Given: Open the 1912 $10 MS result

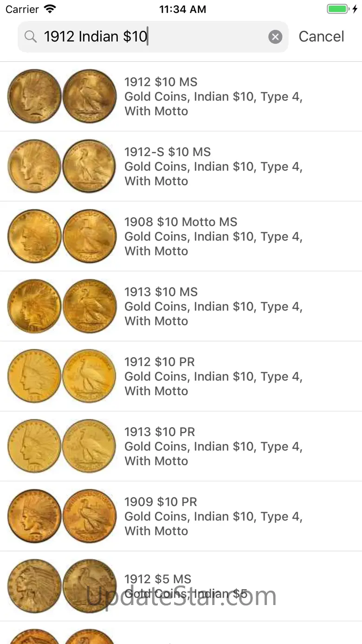Looking at the screenshot, I should click(x=213, y=97).
